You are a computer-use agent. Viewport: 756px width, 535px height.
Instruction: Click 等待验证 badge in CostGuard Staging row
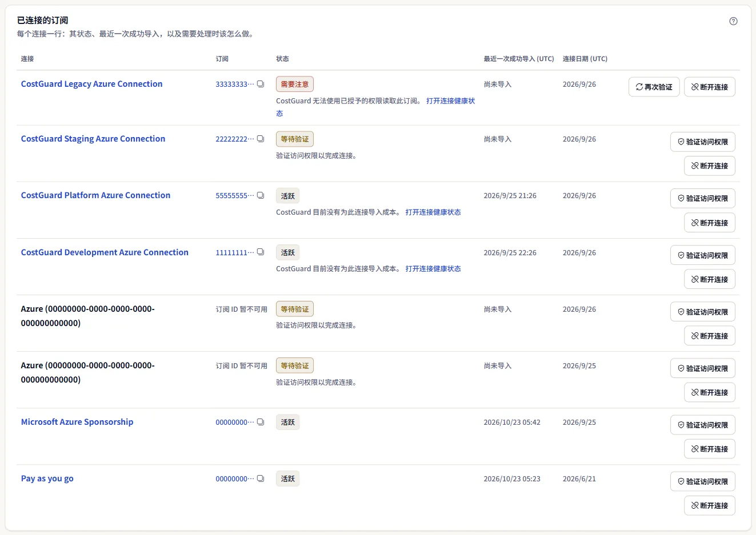point(294,139)
